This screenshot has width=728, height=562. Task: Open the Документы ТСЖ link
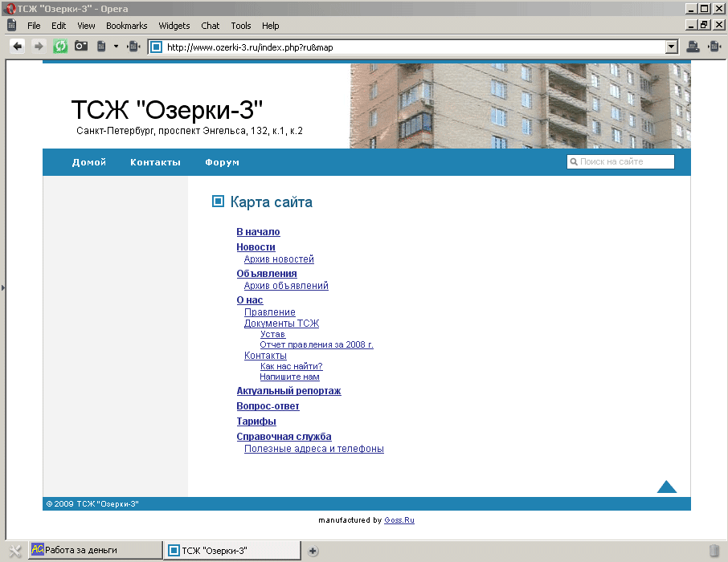(x=281, y=323)
